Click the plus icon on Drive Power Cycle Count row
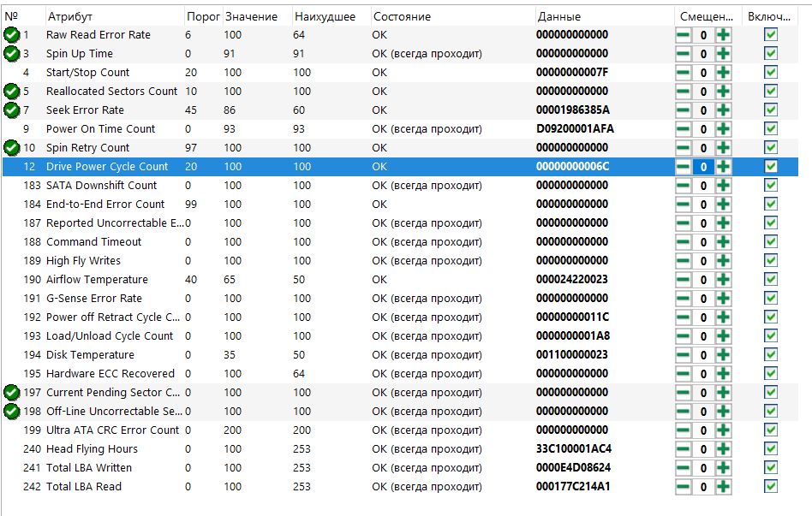Screen dimensions: 812x516 coord(723,167)
